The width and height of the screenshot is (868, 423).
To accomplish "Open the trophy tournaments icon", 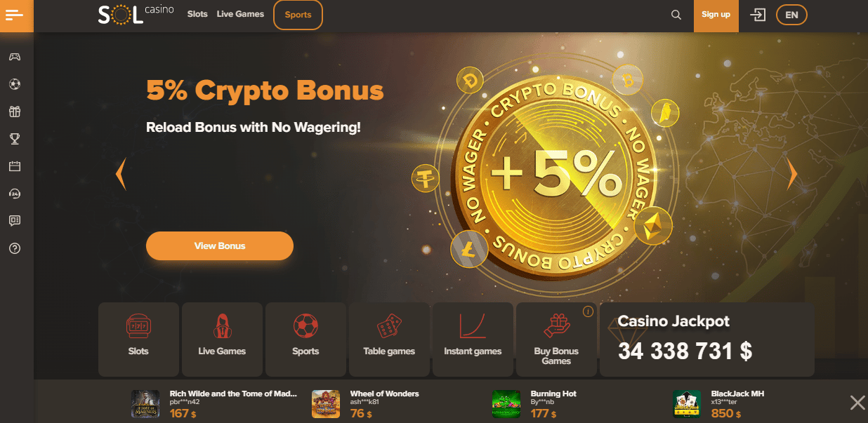I will pos(15,139).
